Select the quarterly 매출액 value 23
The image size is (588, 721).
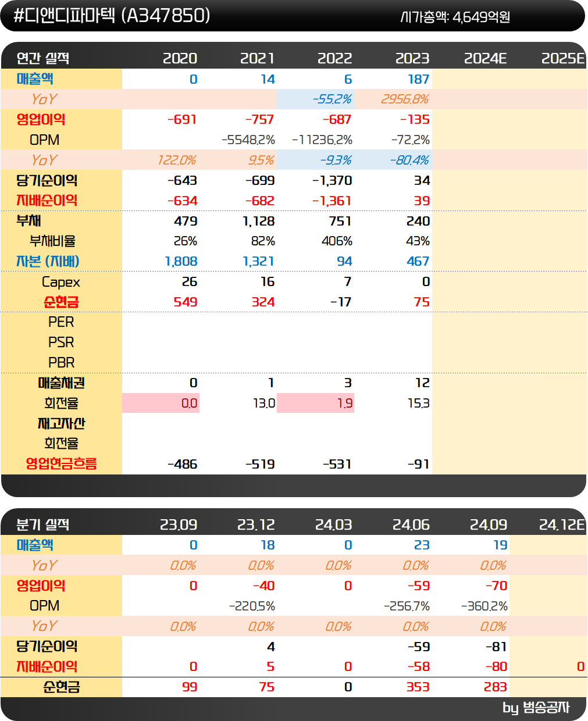click(x=422, y=545)
